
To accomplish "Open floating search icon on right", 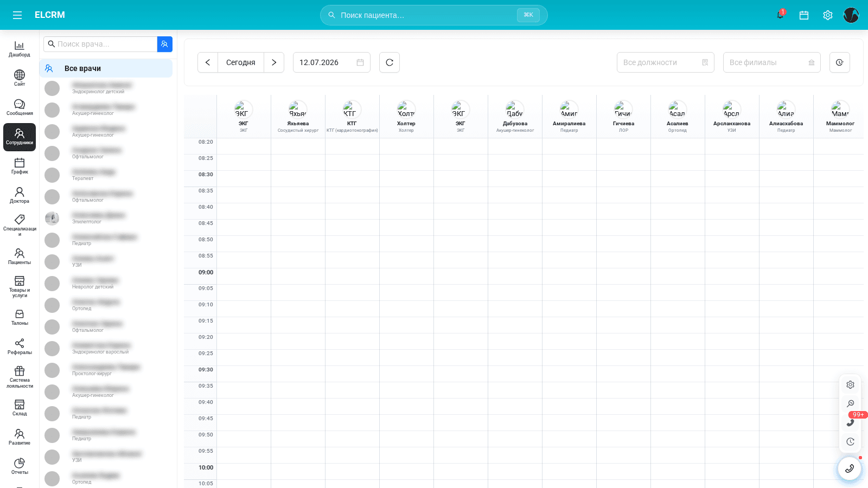I will click(x=850, y=403).
